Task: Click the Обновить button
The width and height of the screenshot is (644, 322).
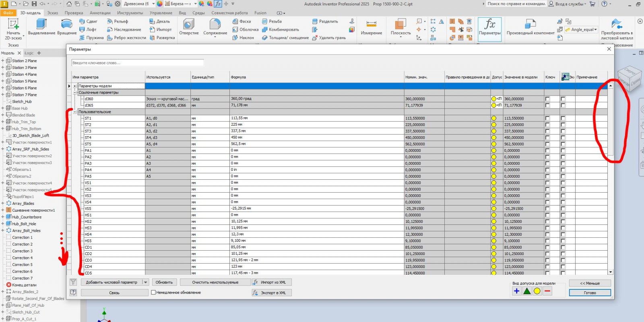Action: (164, 282)
